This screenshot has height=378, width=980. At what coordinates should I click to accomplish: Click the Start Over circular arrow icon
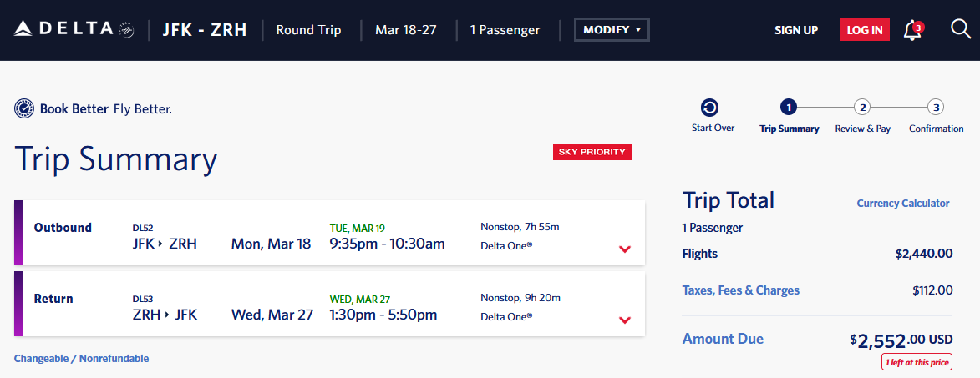710,108
